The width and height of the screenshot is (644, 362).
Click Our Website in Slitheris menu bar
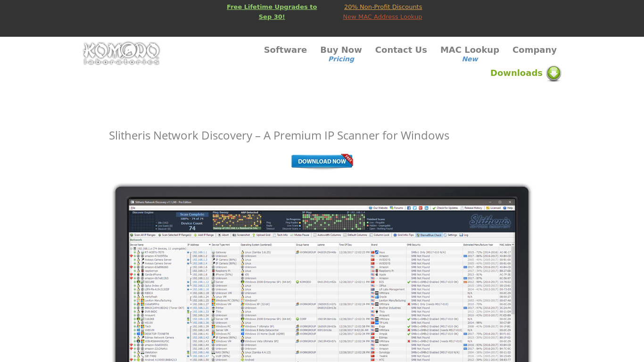[379, 208]
